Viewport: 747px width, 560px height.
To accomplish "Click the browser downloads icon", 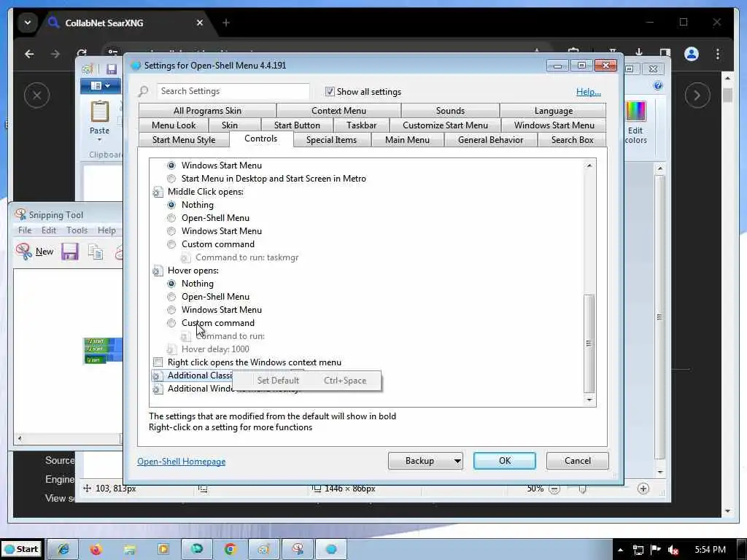I will (x=639, y=52).
